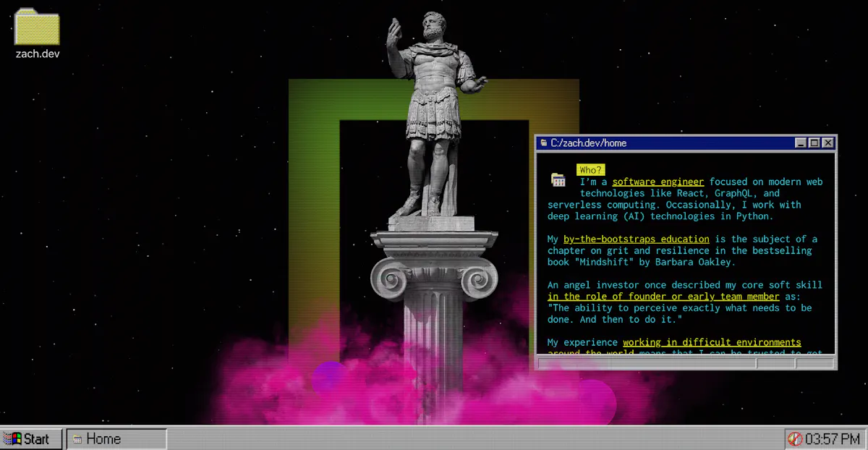Maximize the C:/zach.dev/home window
This screenshot has width=868, height=450.
[x=814, y=143]
